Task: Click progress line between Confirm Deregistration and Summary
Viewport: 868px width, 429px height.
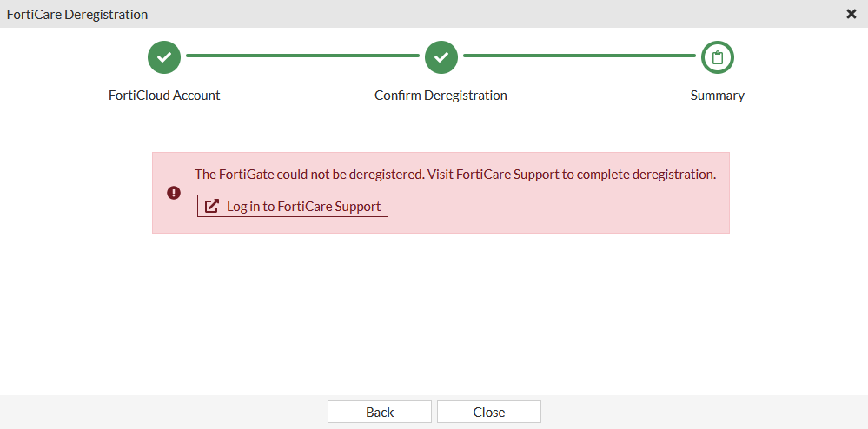Action: point(579,56)
